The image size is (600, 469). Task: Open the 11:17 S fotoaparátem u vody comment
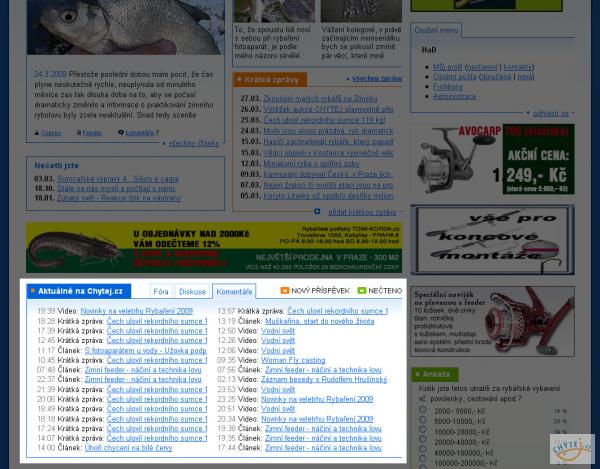point(145,350)
